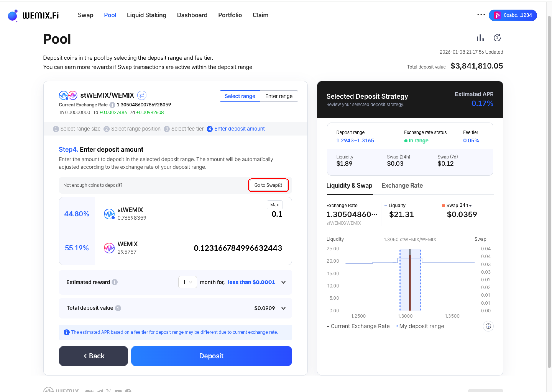Open the pool statistics chart icon
This screenshot has width=552, height=392.
coord(480,38)
